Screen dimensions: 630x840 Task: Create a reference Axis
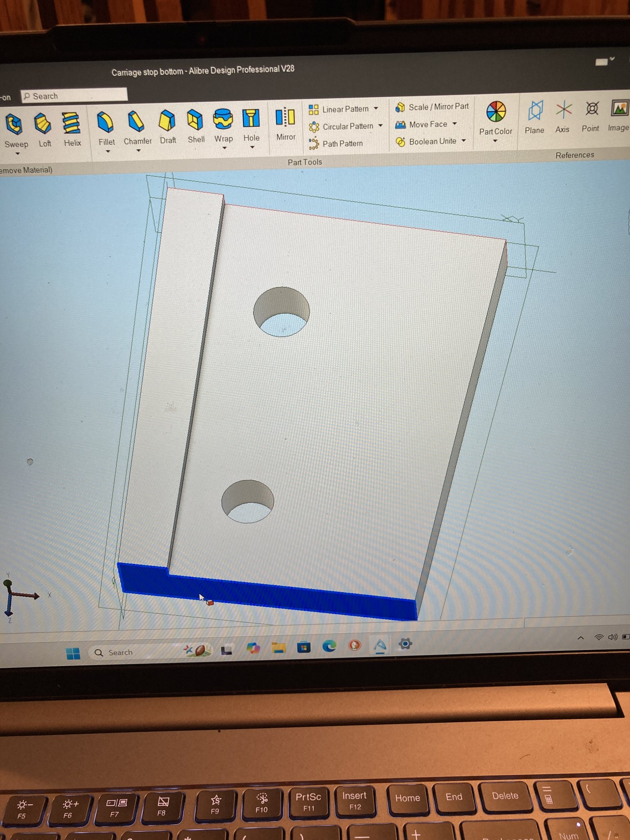coord(563,110)
